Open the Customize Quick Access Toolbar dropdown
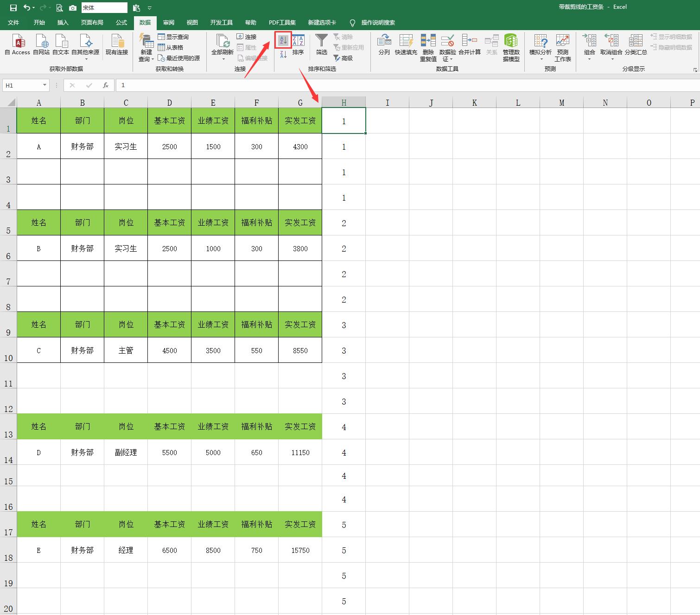Screen dimensions: 700x615 (149, 8)
